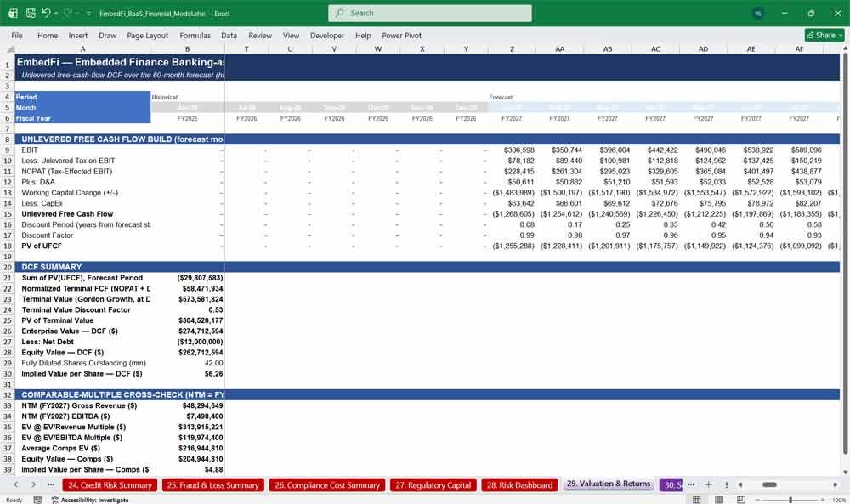The width and height of the screenshot is (850, 504).
Task: Click horizontal scrollbar right arrow
Action: click(x=836, y=484)
